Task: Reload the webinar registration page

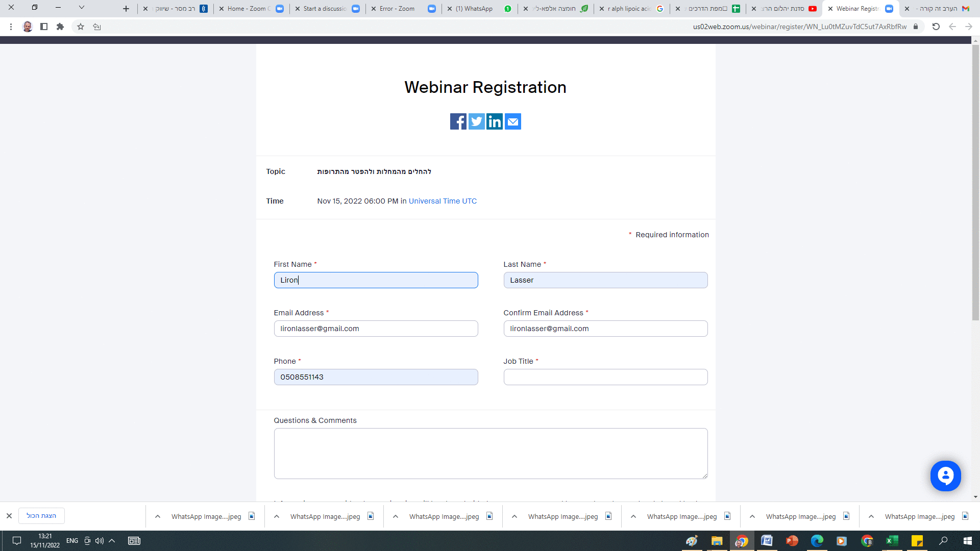Action: point(936,27)
